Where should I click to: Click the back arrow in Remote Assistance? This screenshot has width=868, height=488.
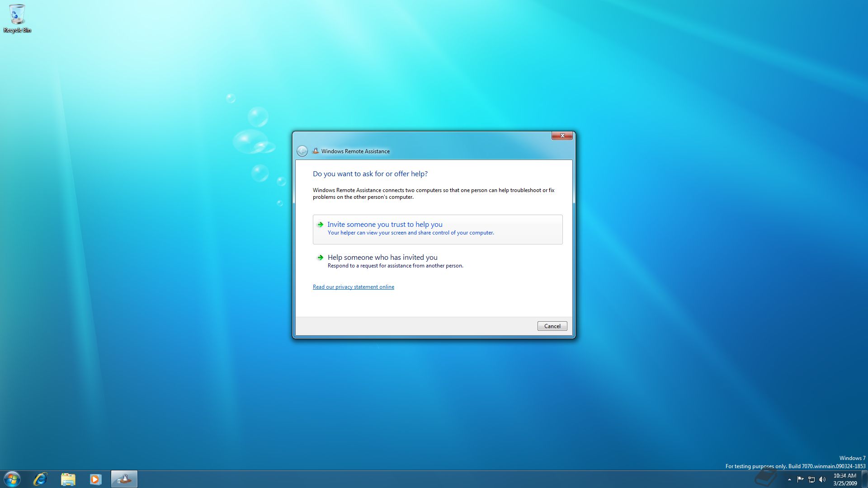302,151
